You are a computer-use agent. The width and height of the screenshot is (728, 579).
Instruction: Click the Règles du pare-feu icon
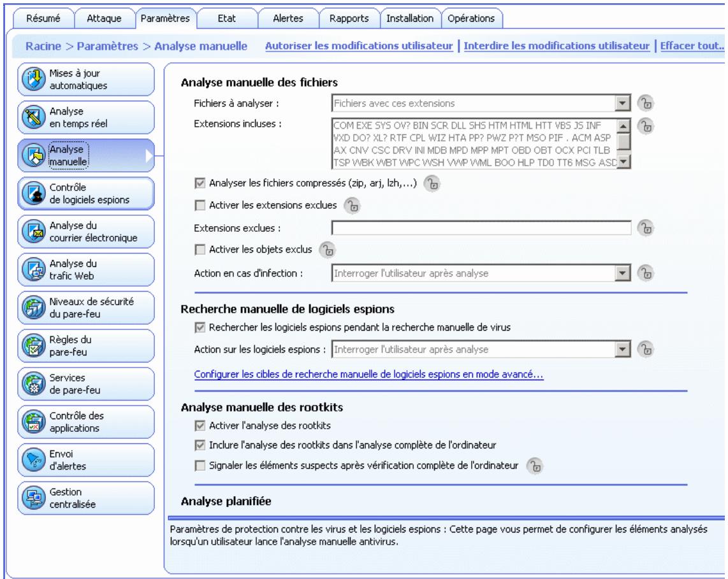pos(33,346)
